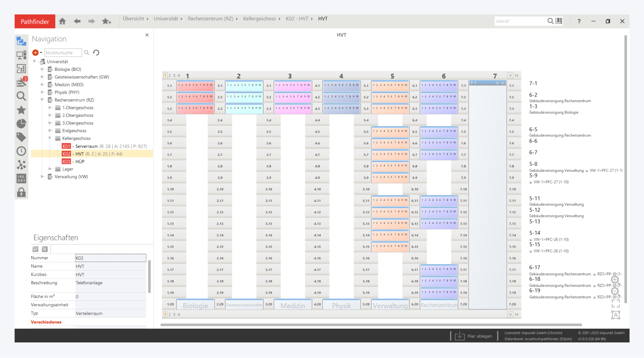
Task: Open the IP address management icon
Action: click(x=21, y=179)
